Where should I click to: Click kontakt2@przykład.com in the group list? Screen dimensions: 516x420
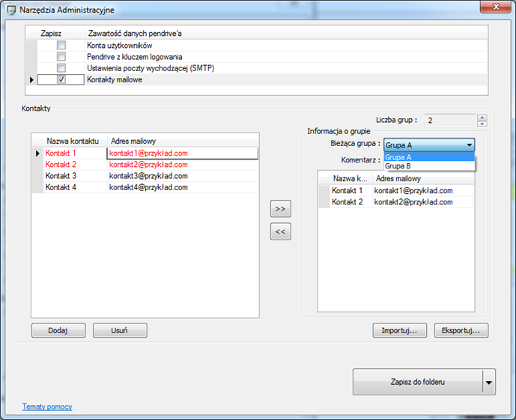tap(413, 202)
